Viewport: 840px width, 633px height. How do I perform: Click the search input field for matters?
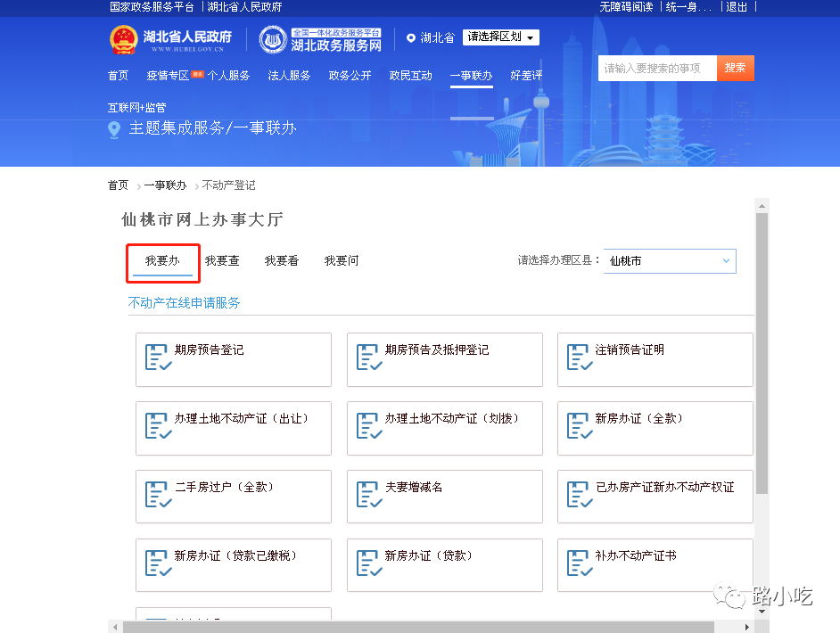pyautogui.click(x=656, y=69)
